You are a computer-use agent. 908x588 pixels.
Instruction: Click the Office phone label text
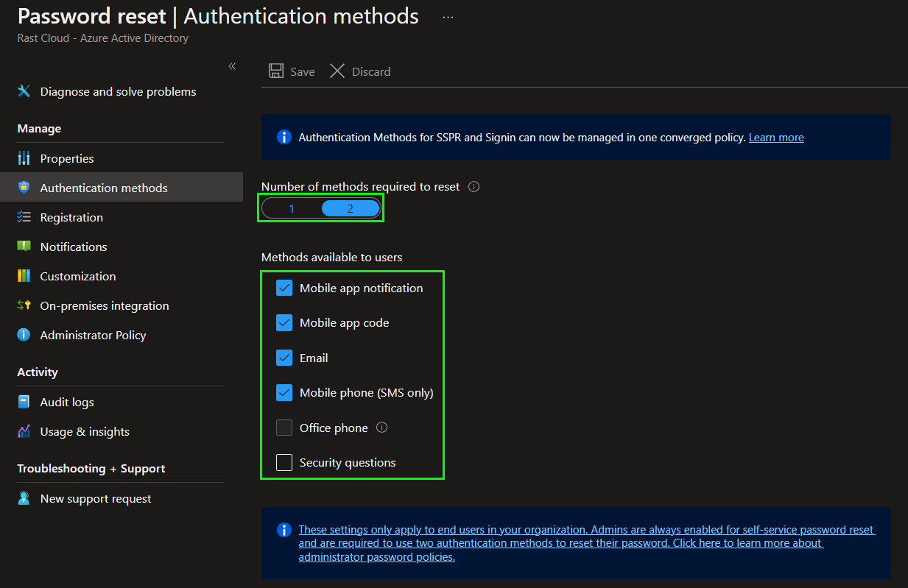334,428
